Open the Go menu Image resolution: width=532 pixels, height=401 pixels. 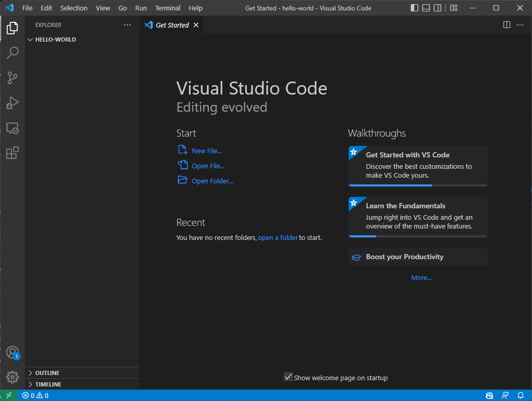coord(123,8)
